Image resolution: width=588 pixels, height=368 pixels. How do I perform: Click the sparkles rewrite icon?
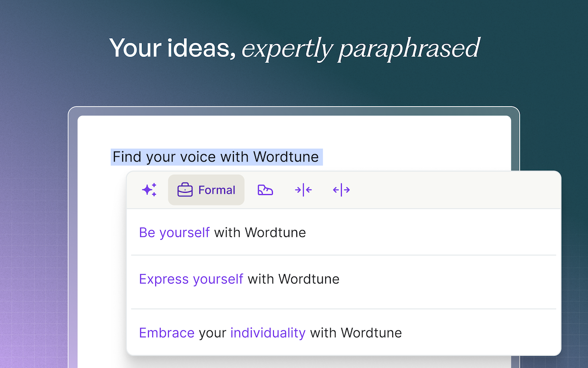click(x=149, y=190)
